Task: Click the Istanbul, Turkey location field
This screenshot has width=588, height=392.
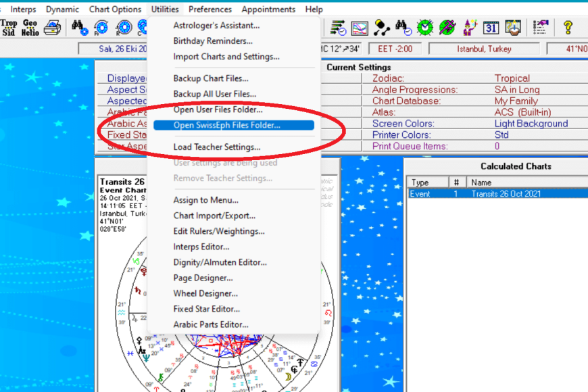Action: coord(484,49)
